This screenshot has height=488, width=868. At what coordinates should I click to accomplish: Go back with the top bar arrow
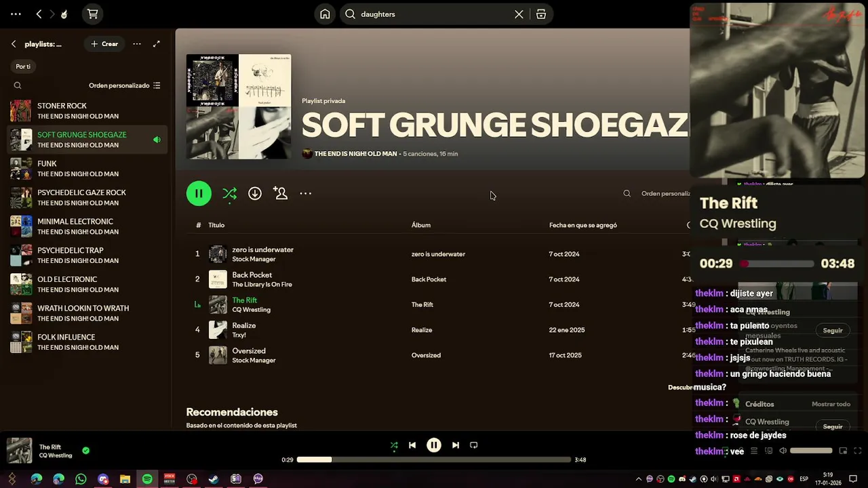click(x=39, y=14)
